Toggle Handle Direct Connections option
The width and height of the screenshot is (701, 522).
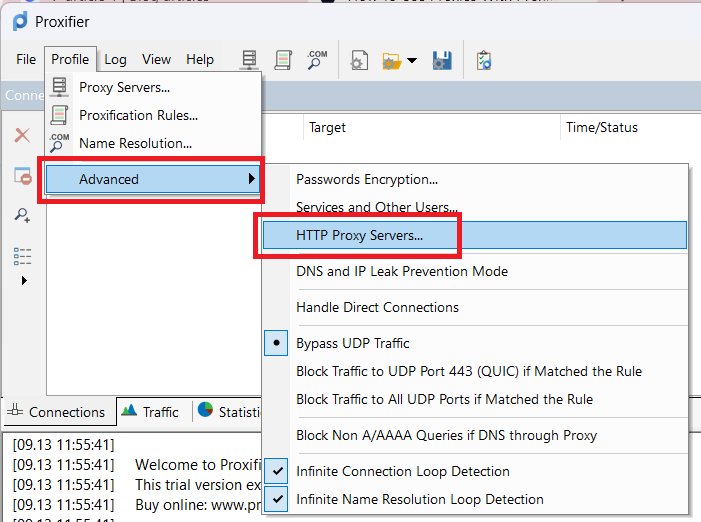pyautogui.click(x=475, y=307)
